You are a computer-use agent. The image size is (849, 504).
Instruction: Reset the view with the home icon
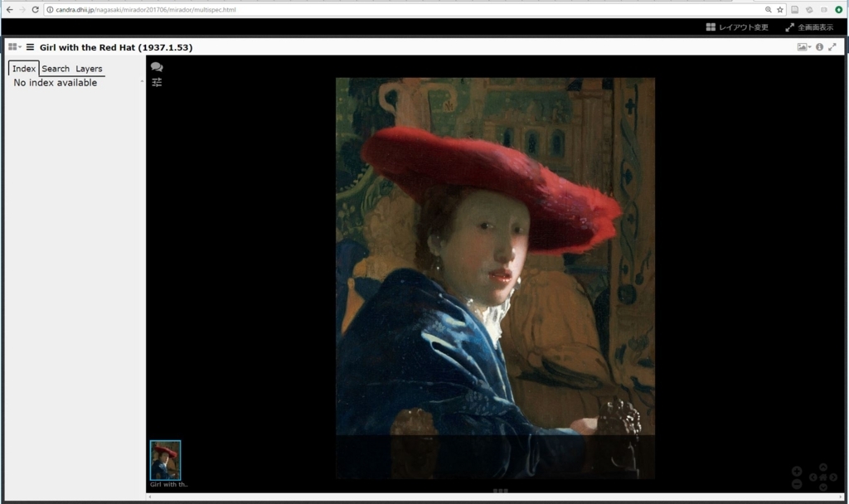tap(823, 477)
